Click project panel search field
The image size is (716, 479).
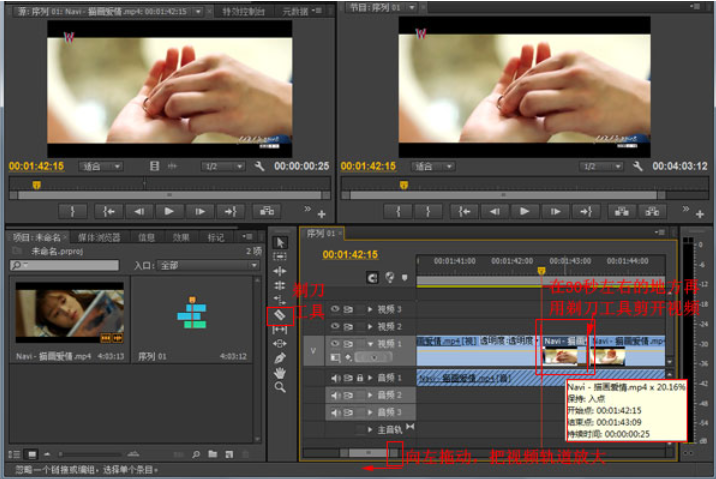(x=64, y=265)
